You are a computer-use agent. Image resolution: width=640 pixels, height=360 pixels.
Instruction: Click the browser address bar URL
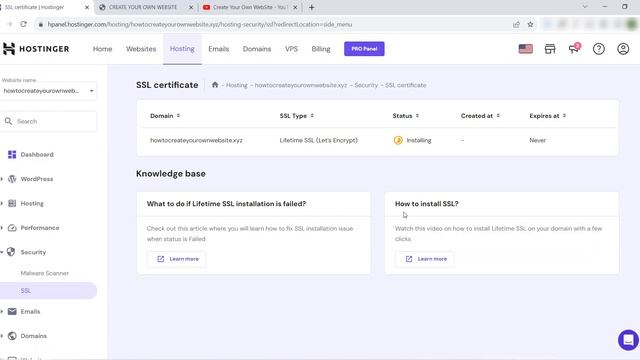(200, 24)
